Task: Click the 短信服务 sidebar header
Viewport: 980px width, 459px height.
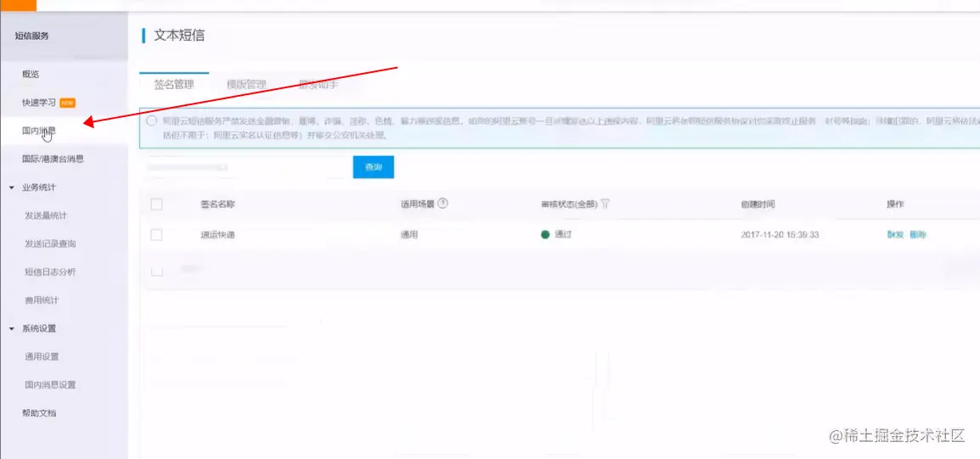Action: point(32,36)
